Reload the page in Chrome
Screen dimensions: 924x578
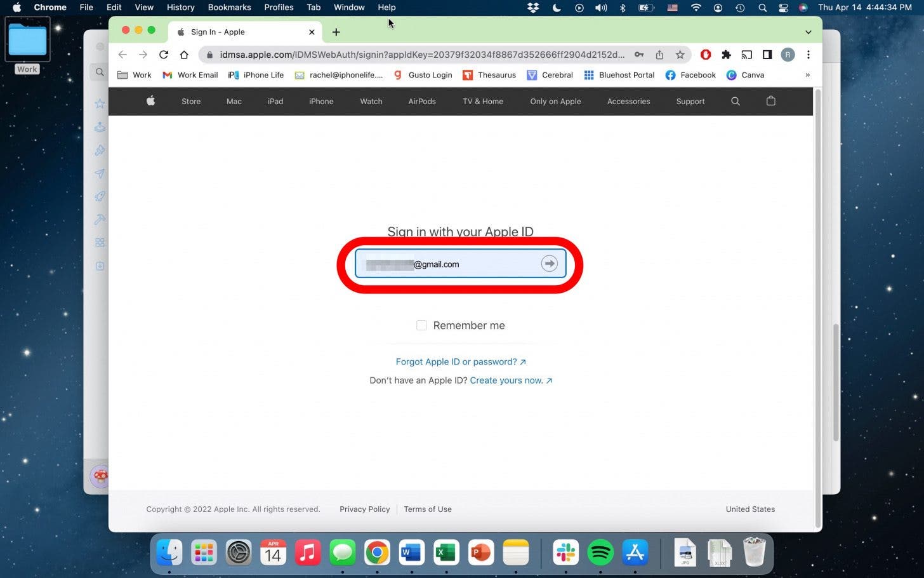coord(164,55)
